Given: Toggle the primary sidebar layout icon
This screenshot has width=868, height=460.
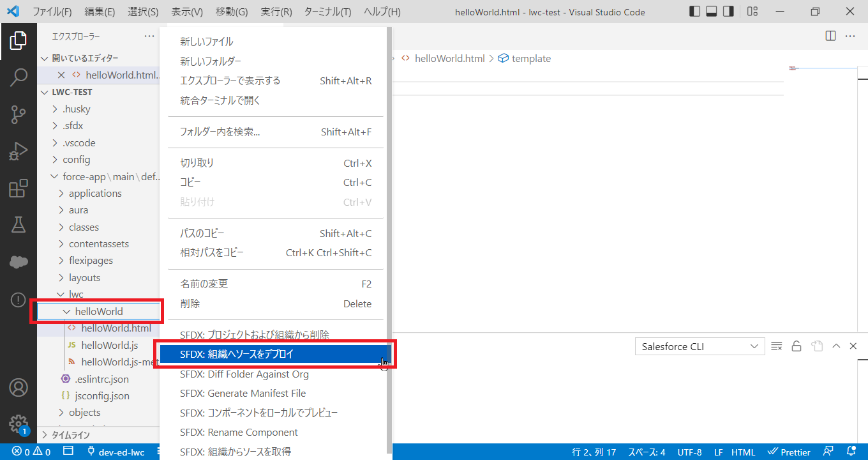Looking at the screenshot, I should coord(695,11).
